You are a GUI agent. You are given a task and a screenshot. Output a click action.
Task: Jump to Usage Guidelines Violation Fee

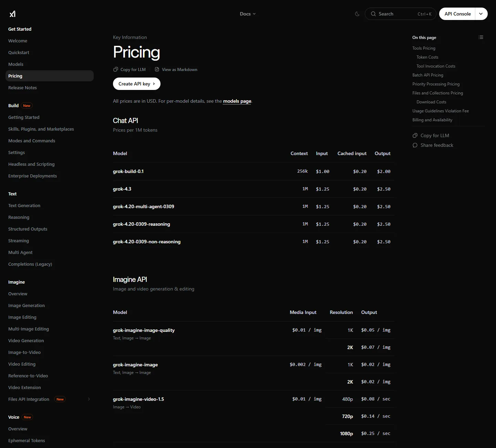coord(441,111)
